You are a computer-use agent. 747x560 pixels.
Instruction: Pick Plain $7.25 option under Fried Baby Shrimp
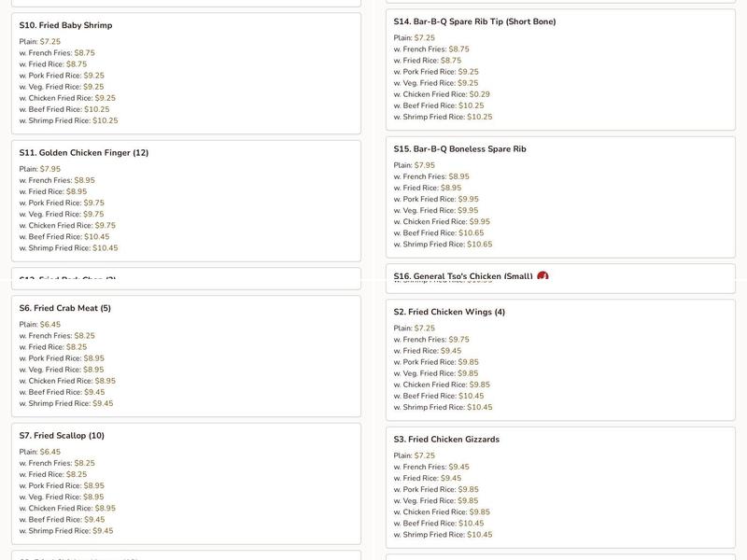[x=40, y=41]
